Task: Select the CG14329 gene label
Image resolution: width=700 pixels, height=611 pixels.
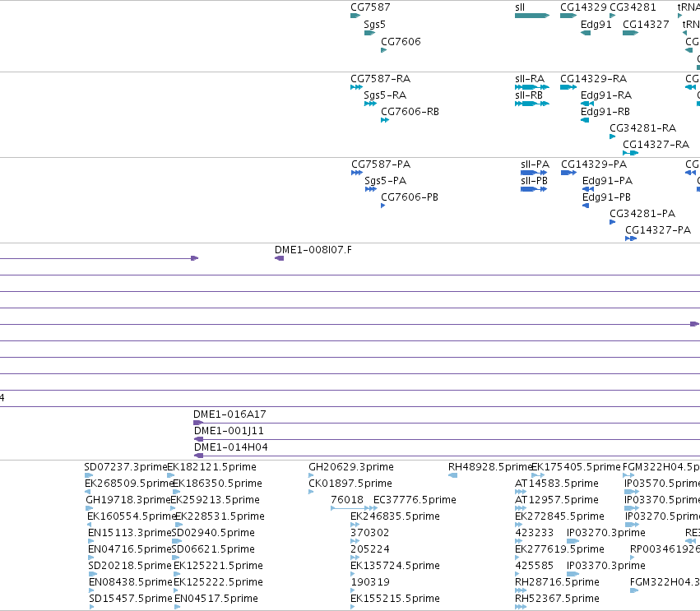Action: coord(583,7)
